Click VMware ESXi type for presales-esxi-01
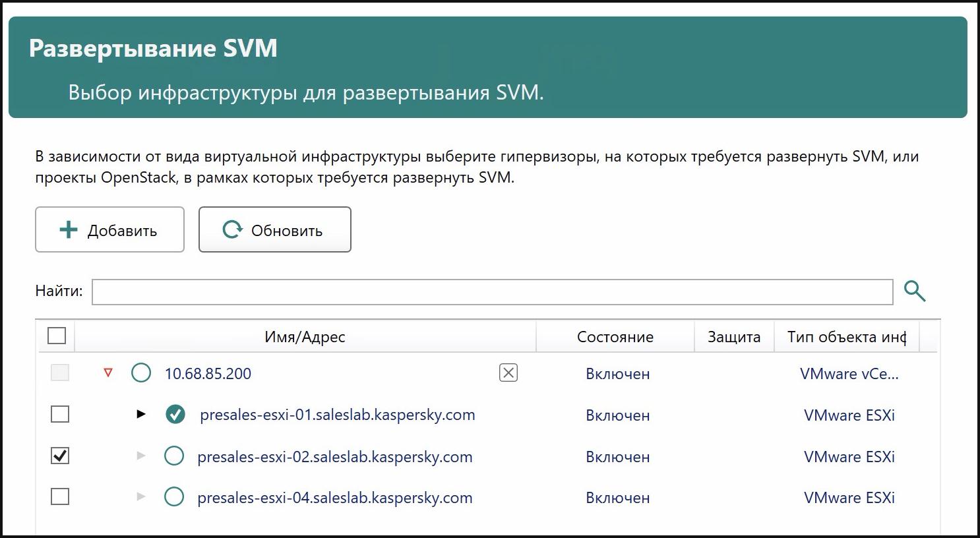980x538 pixels. 849,415
